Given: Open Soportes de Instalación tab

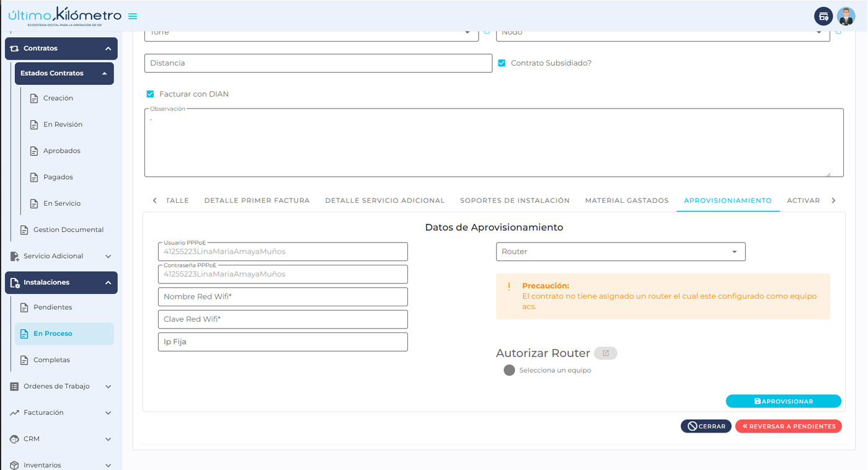Looking at the screenshot, I should [x=515, y=201].
